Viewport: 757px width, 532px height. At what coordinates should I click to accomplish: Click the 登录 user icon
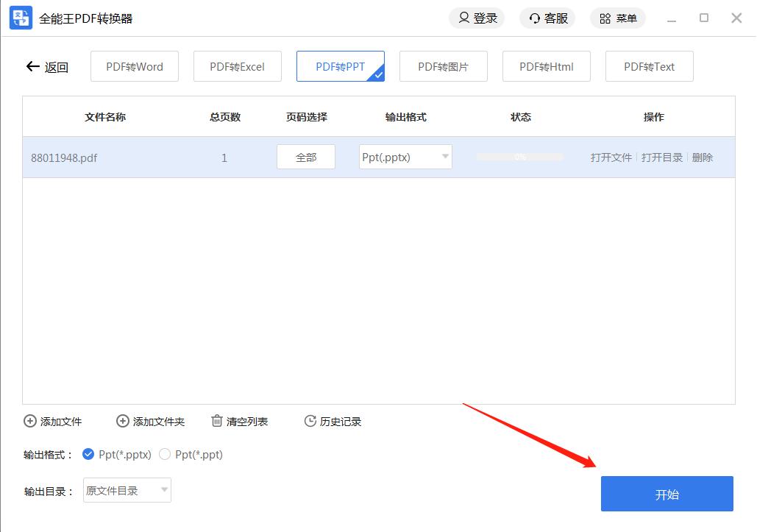(464, 18)
